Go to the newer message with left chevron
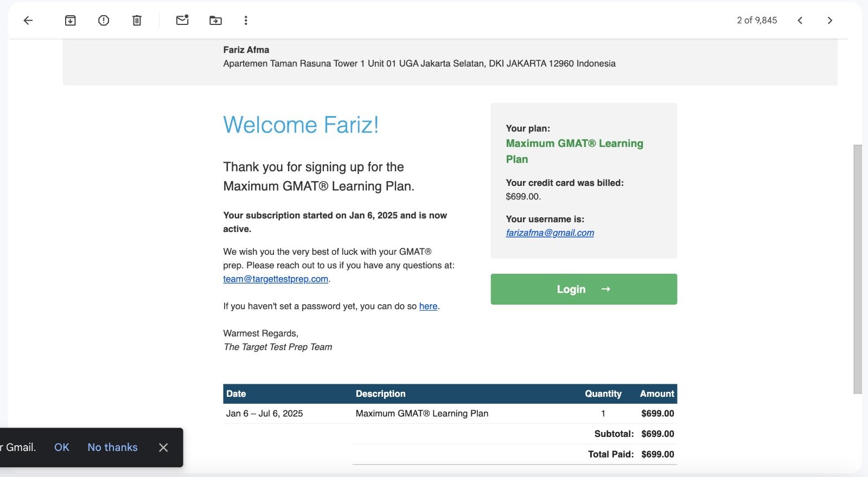This screenshot has width=868, height=477. coord(800,21)
